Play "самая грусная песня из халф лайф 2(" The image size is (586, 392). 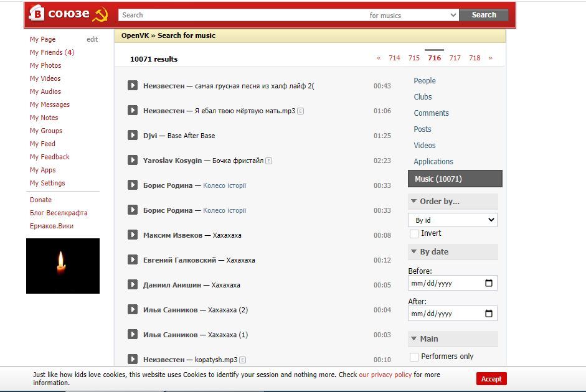click(x=132, y=85)
